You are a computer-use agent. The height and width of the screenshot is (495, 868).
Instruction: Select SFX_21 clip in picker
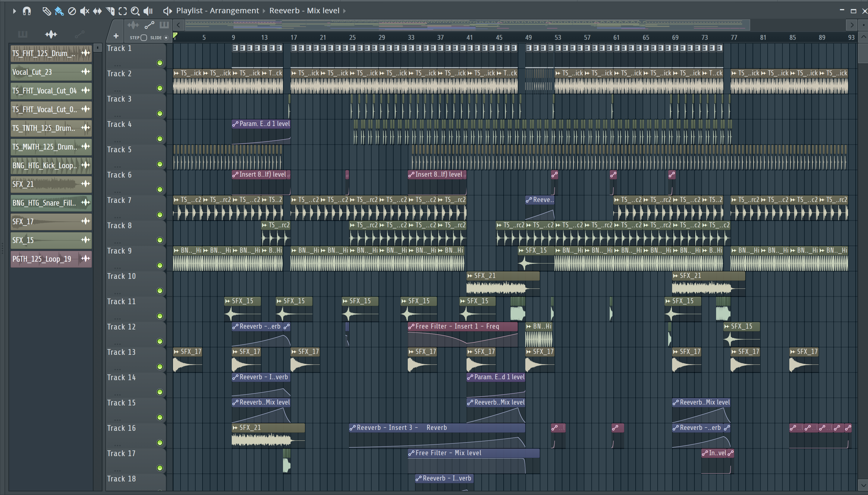51,184
